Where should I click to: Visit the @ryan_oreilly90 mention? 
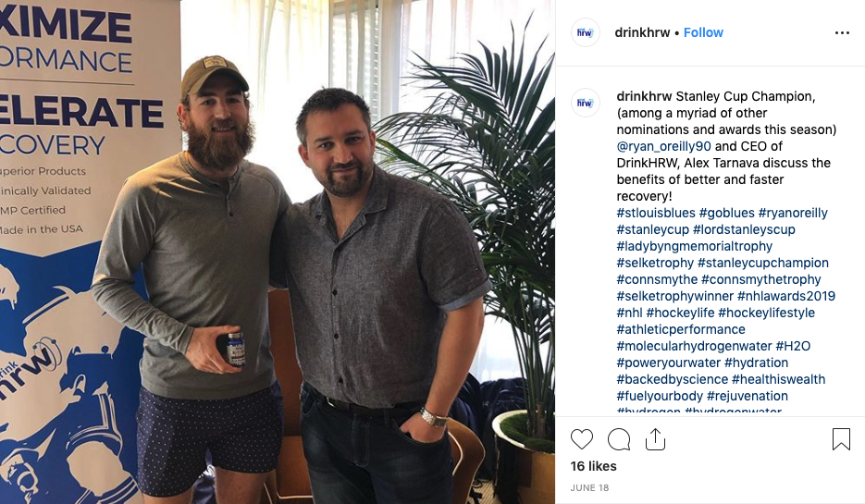click(x=663, y=147)
